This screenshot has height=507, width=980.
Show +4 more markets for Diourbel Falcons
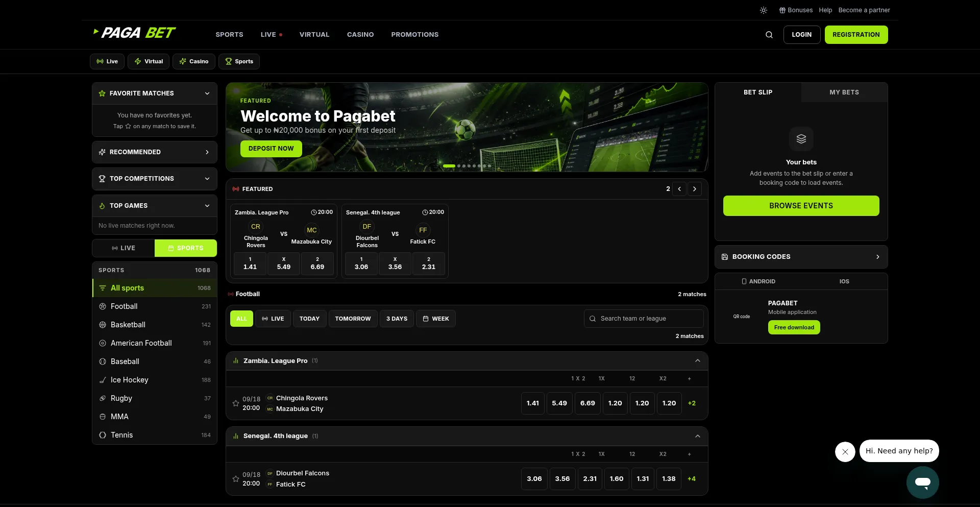(x=692, y=479)
